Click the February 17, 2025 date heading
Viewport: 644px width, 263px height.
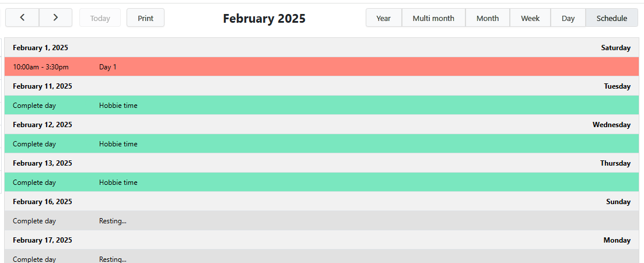coord(43,240)
